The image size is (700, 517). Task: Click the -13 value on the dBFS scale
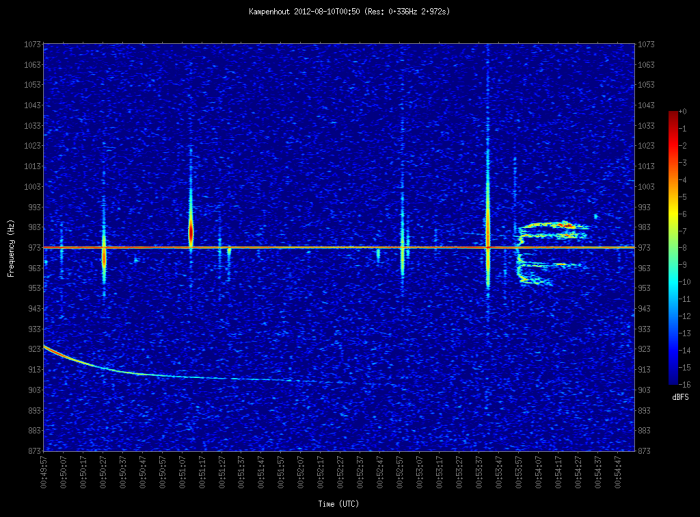pos(684,333)
